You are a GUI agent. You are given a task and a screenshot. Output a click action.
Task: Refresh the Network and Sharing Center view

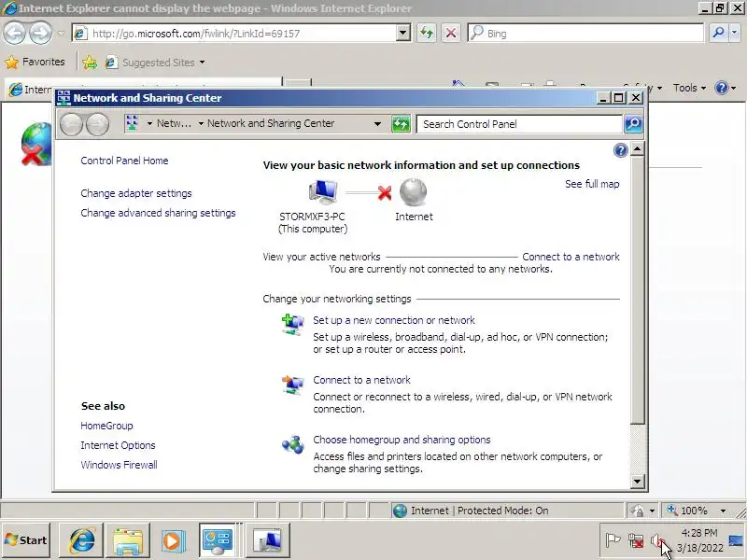tap(401, 124)
